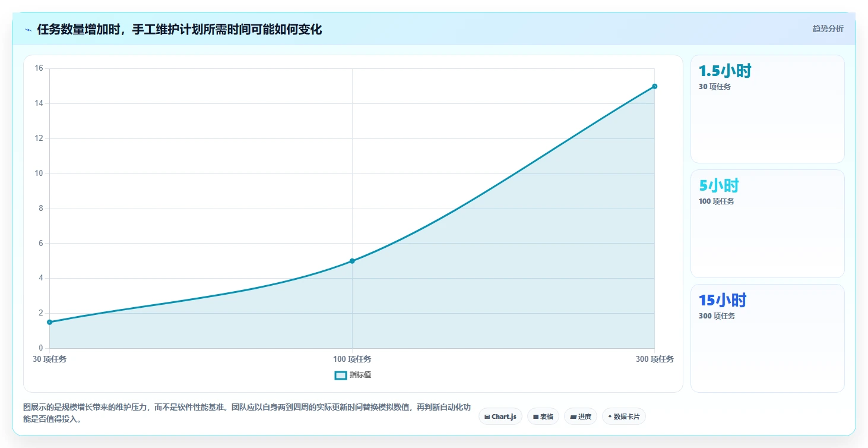Click the data point at 30 项任务
This screenshot has height=448, width=868.
[x=49, y=322]
